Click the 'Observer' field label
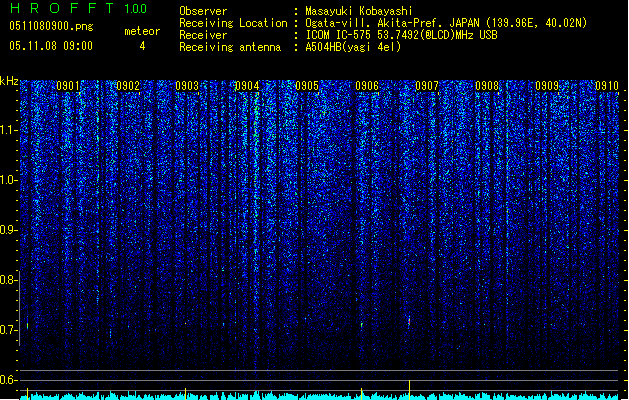This screenshot has height=400, width=629. point(203,11)
